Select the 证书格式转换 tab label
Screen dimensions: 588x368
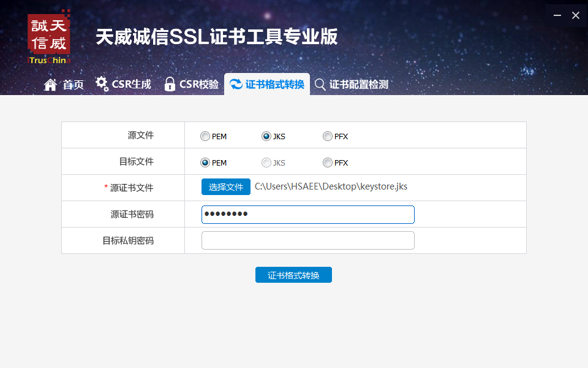pos(275,85)
